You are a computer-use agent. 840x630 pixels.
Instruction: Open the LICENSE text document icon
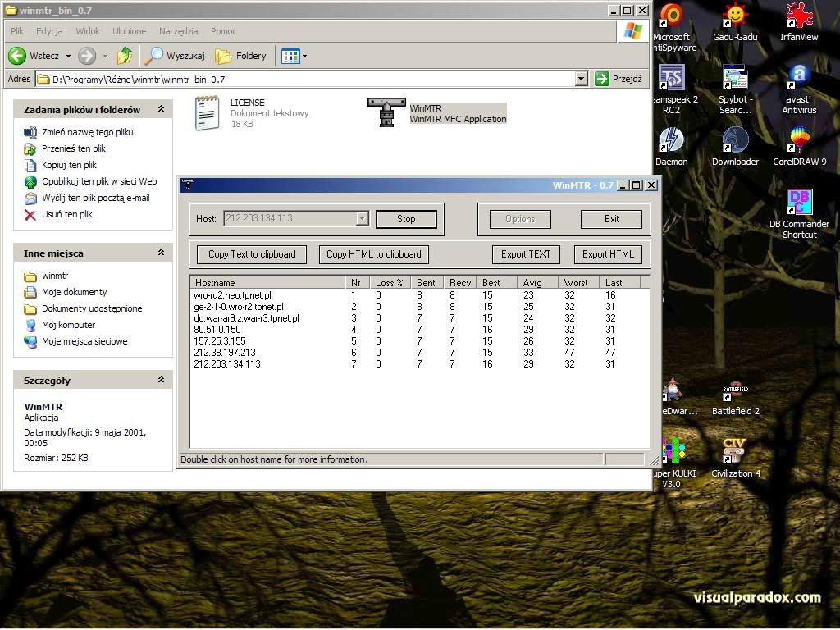tap(208, 113)
